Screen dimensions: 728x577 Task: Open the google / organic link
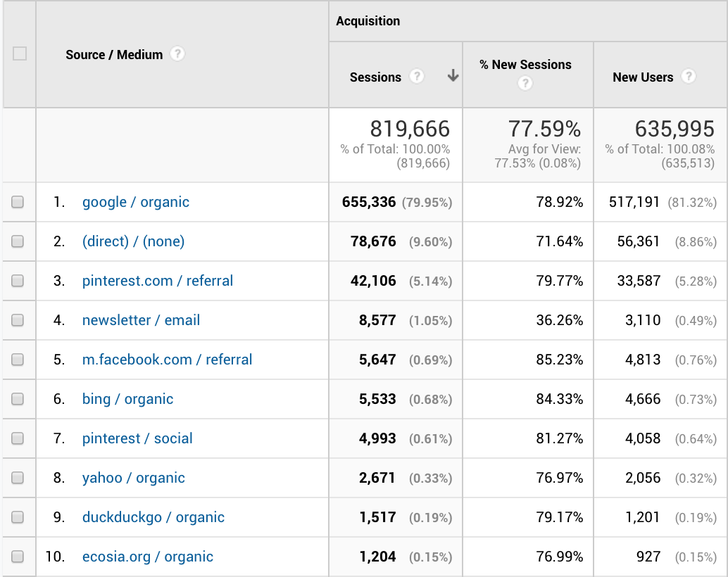(136, 203)
